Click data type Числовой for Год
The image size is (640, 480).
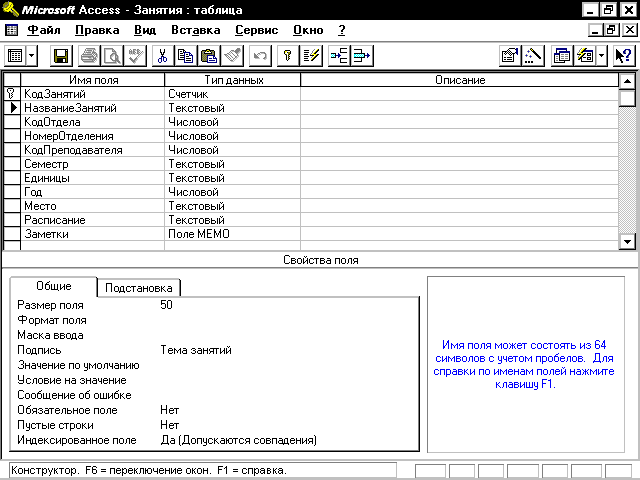click(232, 192)
